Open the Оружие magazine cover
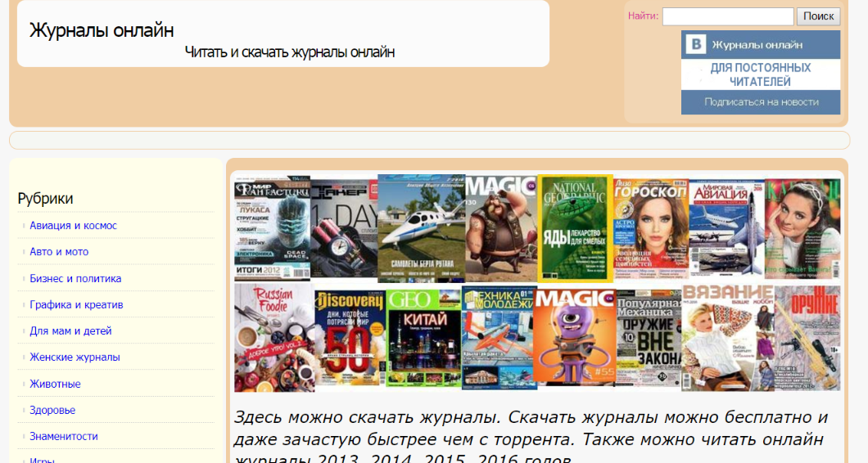868x463 pixels. (807, 338)
